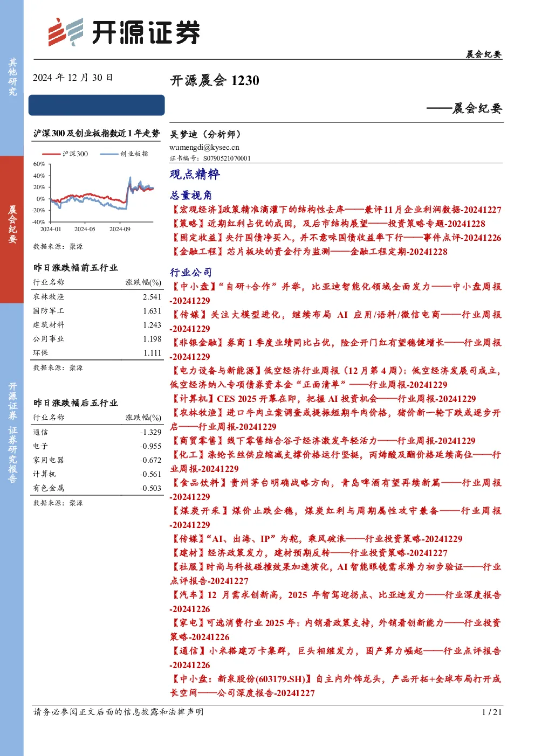Click the 传媒 AI、出海、IP link
This screenshot has width=535, height=756.
tap(317, 539)
